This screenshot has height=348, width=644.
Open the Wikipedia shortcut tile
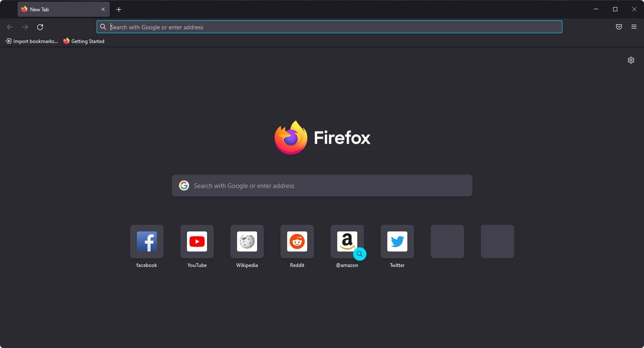pyautogui.click(x=247, y=241)
